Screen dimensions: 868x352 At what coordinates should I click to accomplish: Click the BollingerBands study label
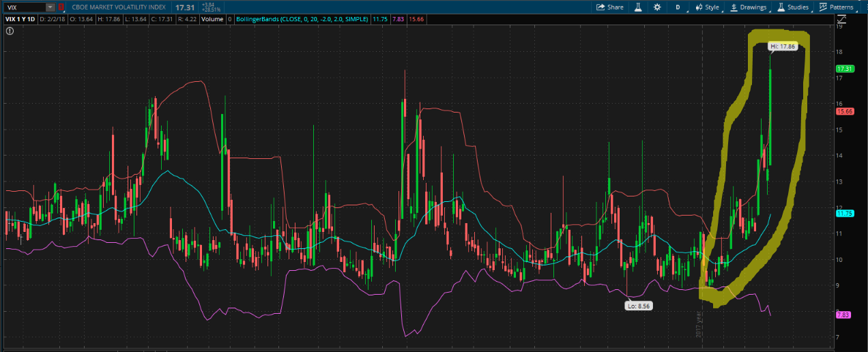pos(302,19)
